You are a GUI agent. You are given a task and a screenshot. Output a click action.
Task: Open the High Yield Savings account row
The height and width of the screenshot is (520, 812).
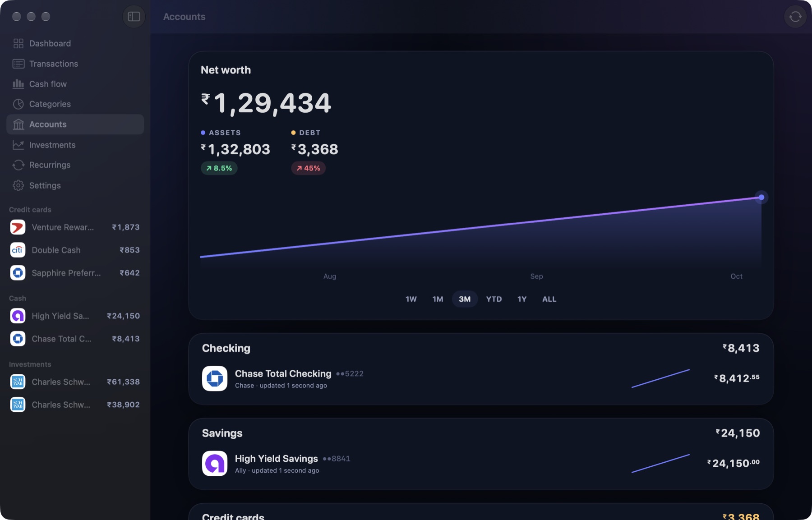tap(481, 463)
